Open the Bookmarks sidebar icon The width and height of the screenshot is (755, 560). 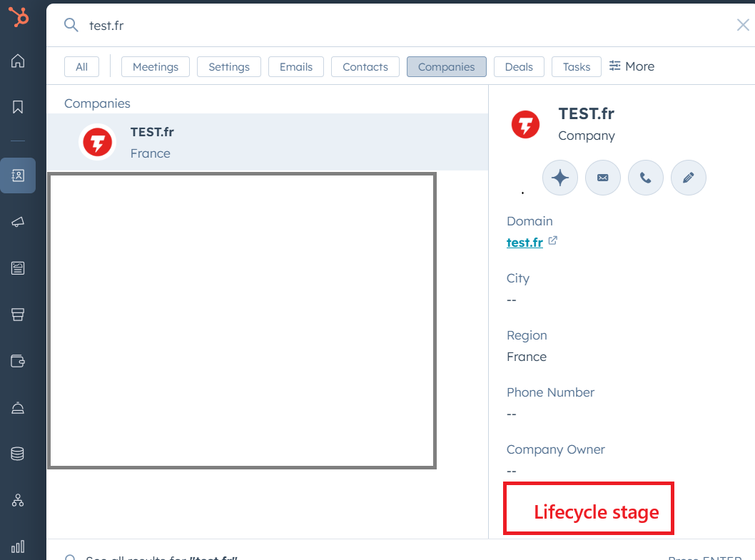(x=17, y=106)
